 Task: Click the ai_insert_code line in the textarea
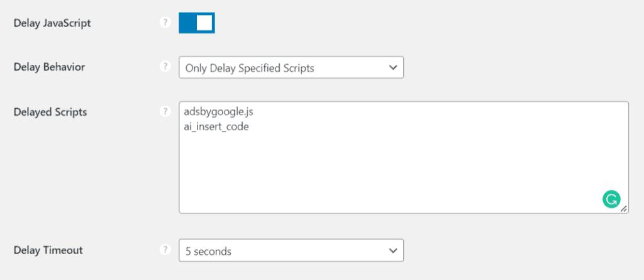217,126
